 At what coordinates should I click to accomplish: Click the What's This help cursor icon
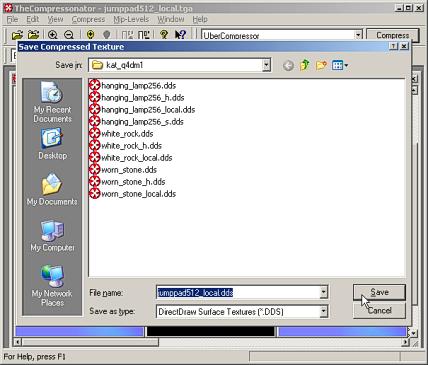(x=180, y=34)
